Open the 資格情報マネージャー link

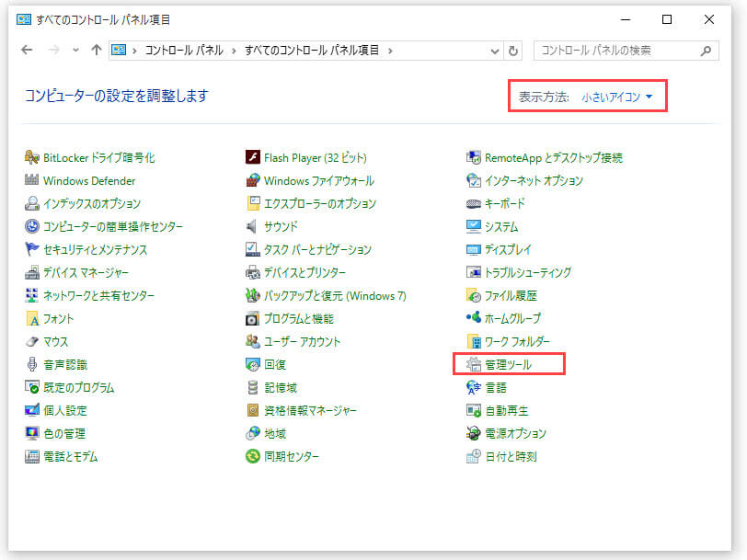310,410
